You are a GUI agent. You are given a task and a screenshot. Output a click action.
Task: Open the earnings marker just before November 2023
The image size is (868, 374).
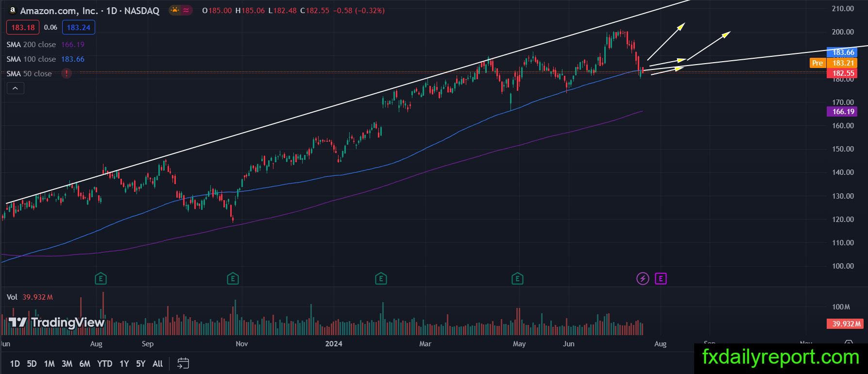click(233, 279)
